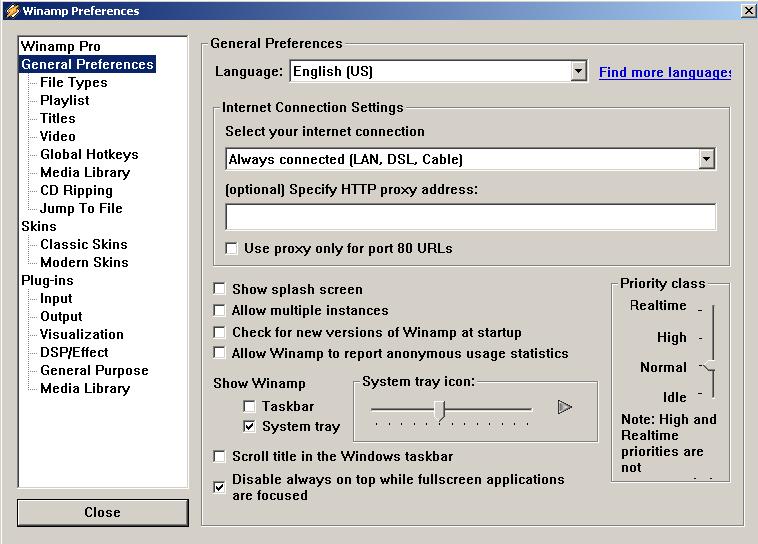
Task: Click the Close button
Action: tap(102, 513)
